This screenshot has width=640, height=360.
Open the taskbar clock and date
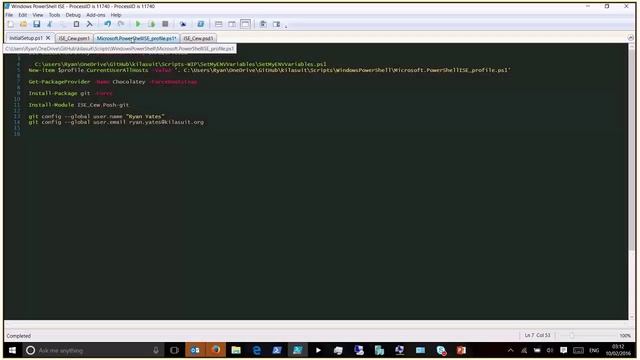[x=618, y=350]
